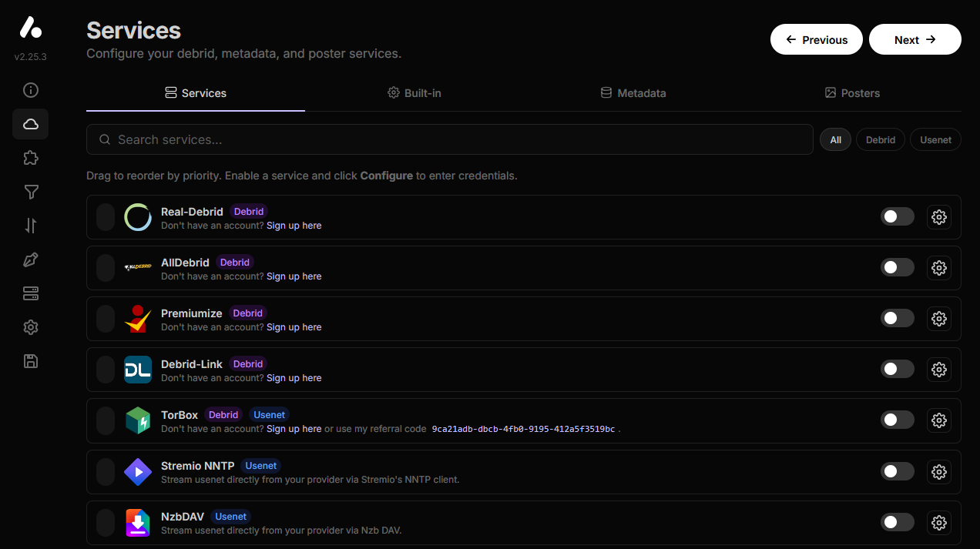Open the Addons puzzle-piece sidebar icon
This screenshot has width=980, height=549.
[30, 158]
